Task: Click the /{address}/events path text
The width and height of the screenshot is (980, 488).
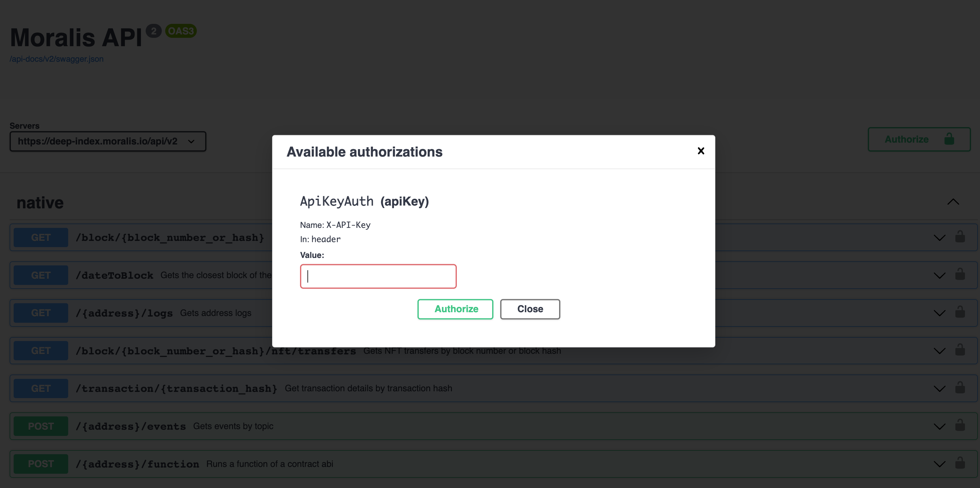Action: pyautogui.click(x=130, y=426)
